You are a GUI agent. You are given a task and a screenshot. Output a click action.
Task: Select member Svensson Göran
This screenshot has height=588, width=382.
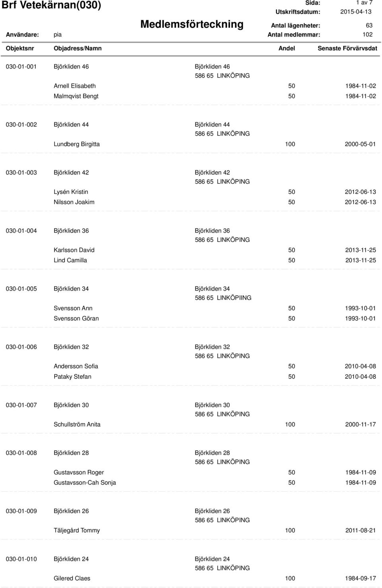76,318
